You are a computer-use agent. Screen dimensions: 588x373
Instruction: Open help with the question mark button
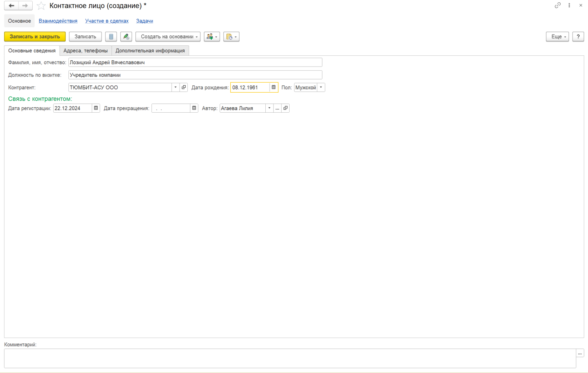(578, 37)
